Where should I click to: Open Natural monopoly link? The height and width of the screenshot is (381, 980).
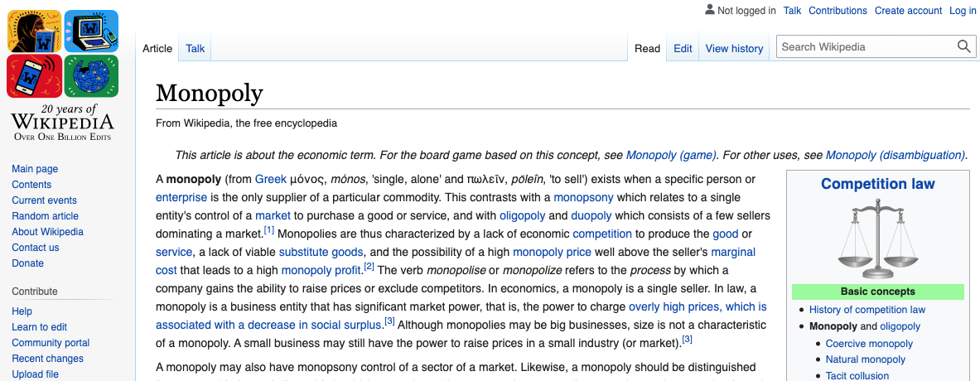pyautogui.click(x=865, y=359)
